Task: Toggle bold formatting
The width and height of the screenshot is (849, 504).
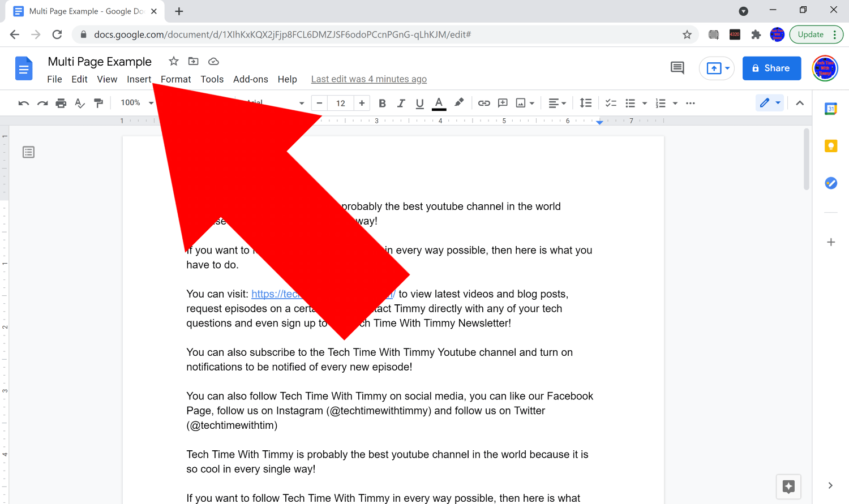Action: (382, 103)
